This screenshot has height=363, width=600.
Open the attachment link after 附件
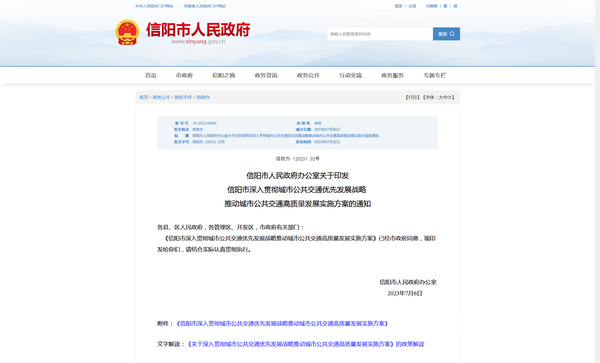283,324
